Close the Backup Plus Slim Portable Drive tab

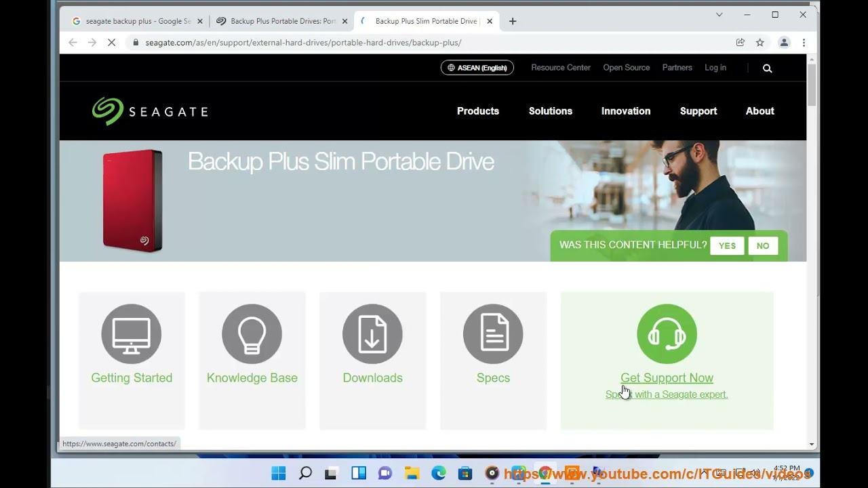coord(490,21)
